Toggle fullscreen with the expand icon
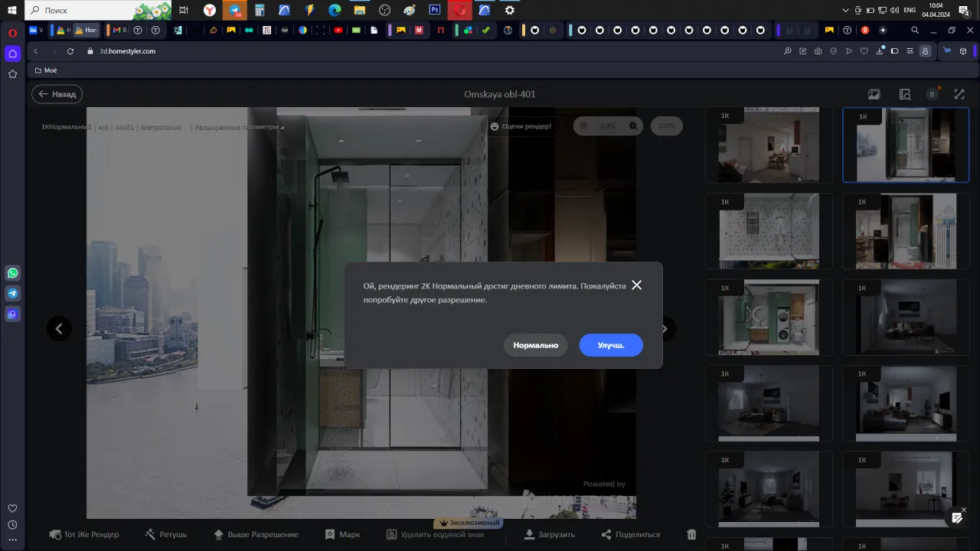980x551 pixels. (x=959, y=94)
